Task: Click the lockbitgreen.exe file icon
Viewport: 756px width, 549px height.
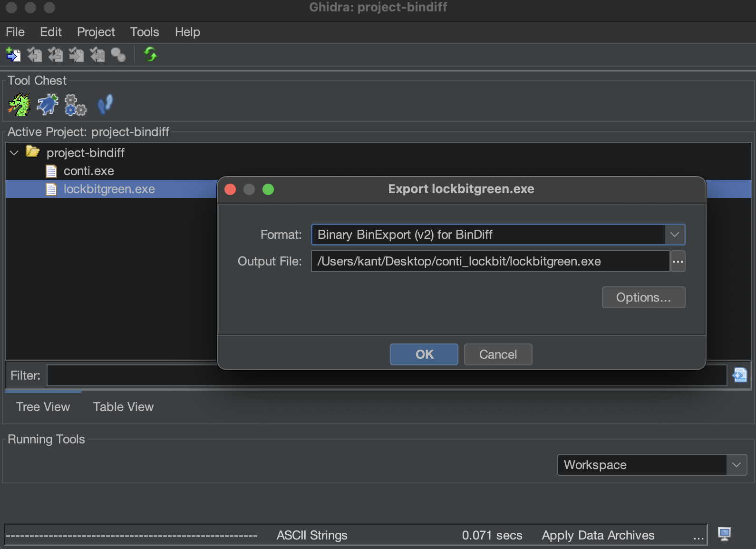Action: (51, 189)
